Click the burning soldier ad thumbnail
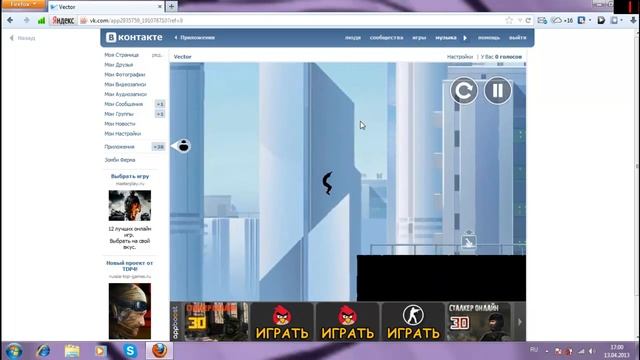The image size is (640, 360). click(x=130, y=205)
